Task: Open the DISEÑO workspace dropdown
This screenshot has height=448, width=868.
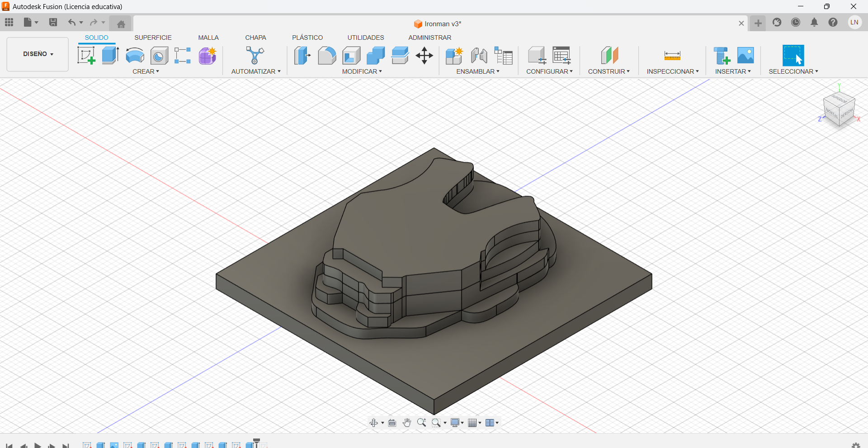Action: 38,54
